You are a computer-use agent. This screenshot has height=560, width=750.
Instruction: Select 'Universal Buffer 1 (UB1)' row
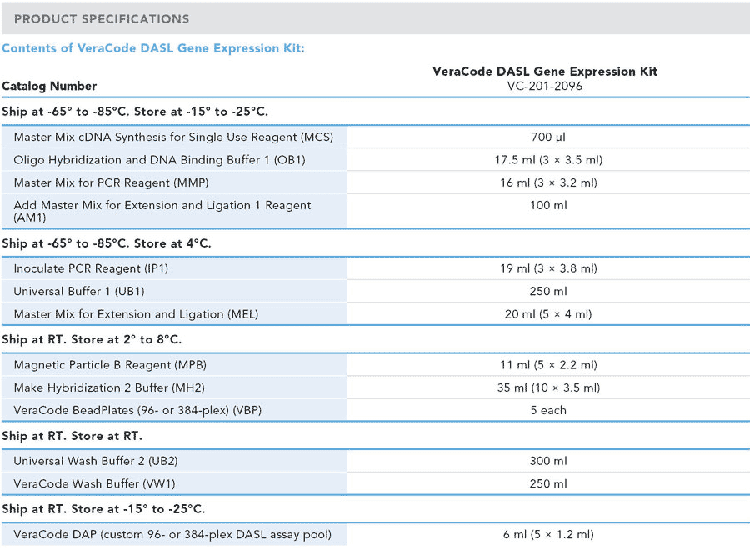pyautogui.click(x=375, y=291)
